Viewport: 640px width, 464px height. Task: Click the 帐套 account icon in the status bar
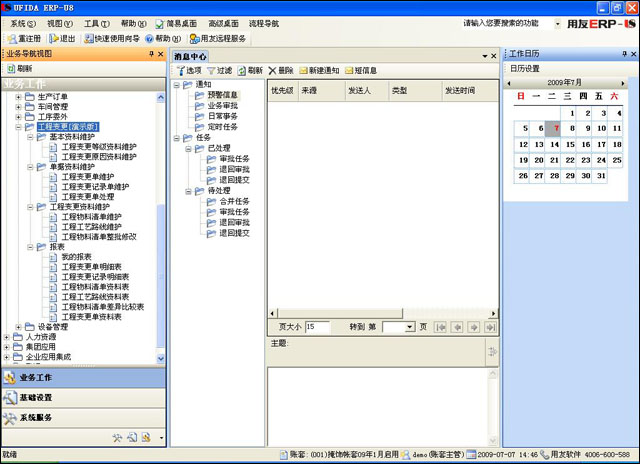click(284, 455)
